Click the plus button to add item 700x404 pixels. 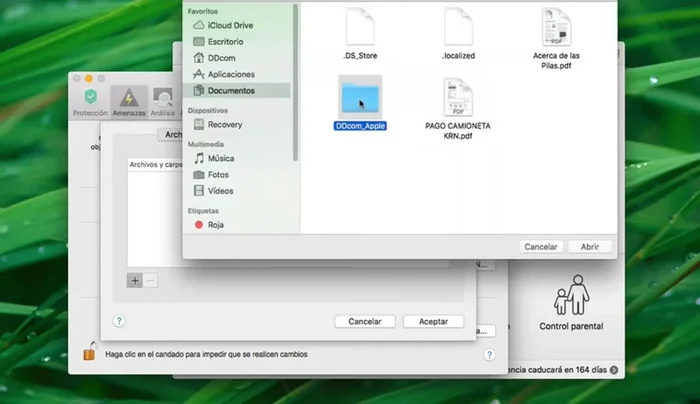tap(135, 281)
